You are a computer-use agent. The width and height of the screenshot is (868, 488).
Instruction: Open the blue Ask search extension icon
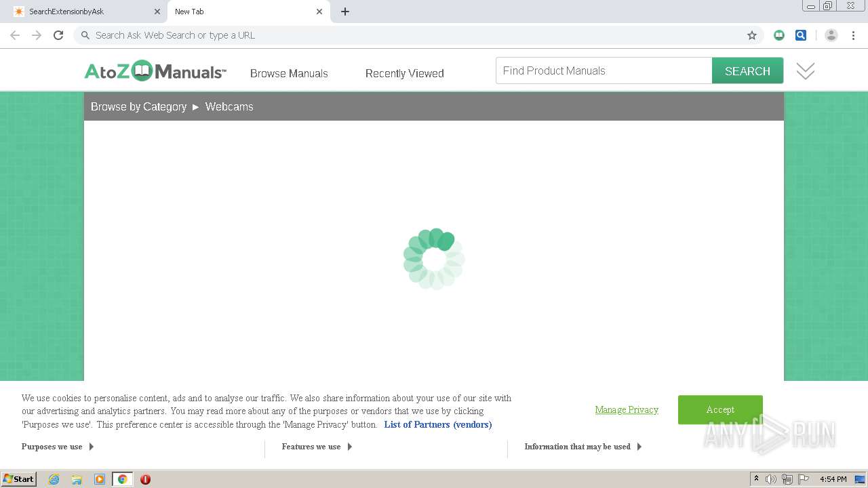coord(801,35)
